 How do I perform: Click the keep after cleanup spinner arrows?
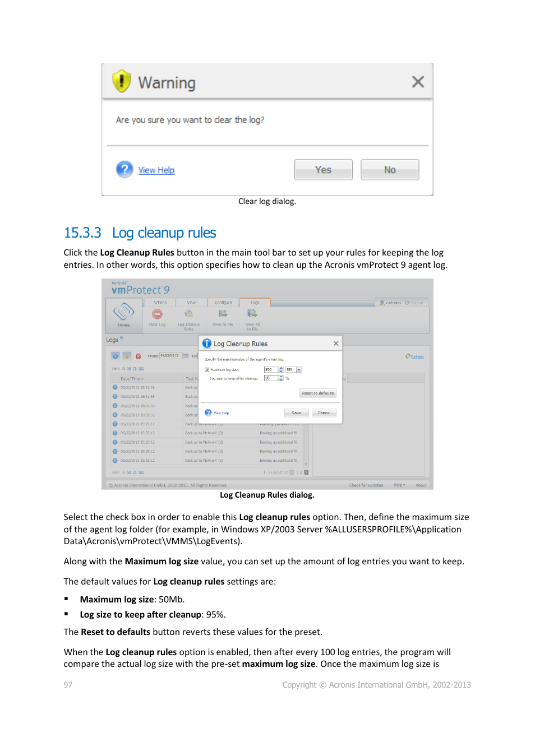coord(281,378)
